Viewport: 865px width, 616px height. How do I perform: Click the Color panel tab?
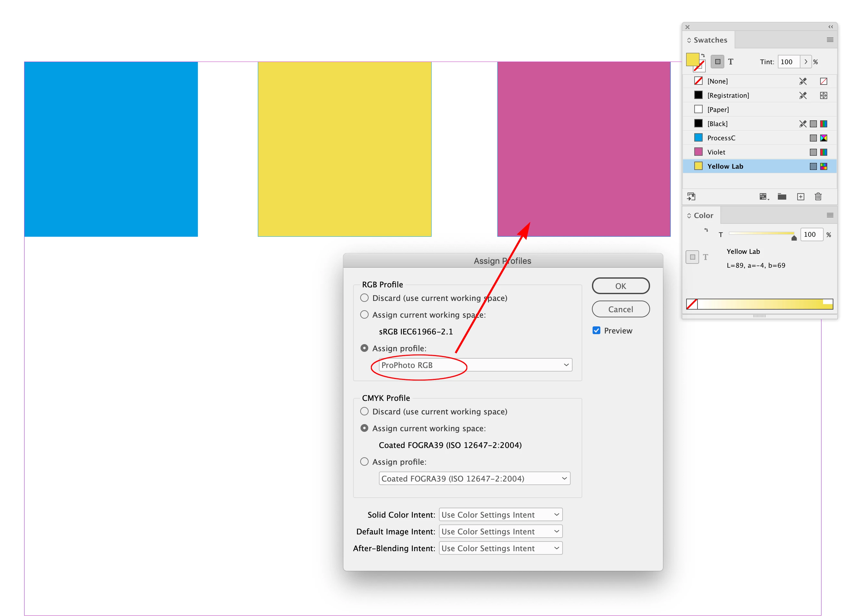click(703, 215)
